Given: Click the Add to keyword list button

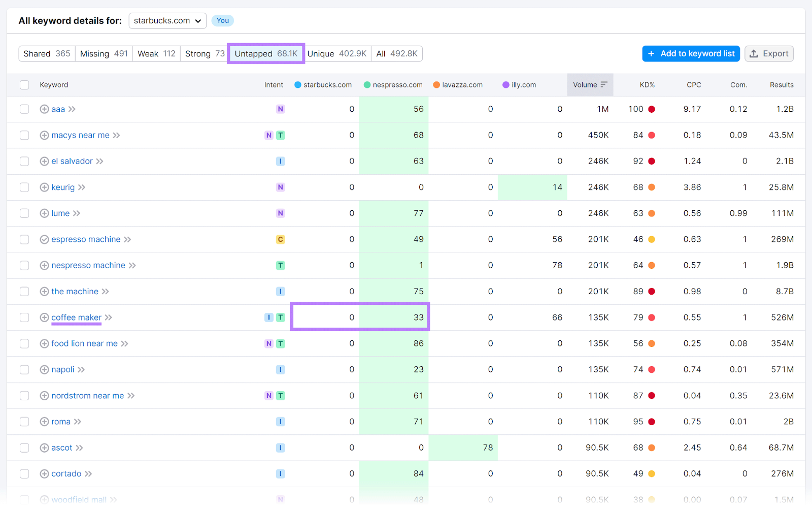Looking at the screenshot, I should click(x=691, y=53).
